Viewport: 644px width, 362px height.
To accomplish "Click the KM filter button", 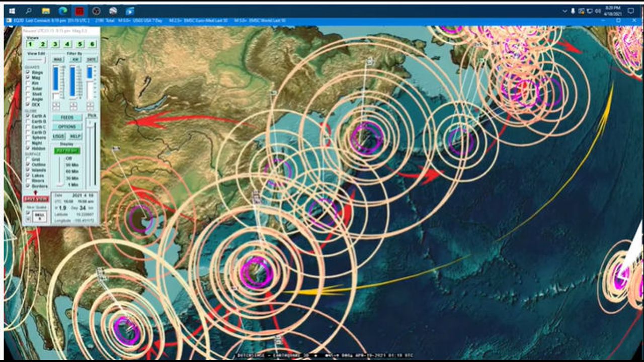I will click(x=75, y=59).
